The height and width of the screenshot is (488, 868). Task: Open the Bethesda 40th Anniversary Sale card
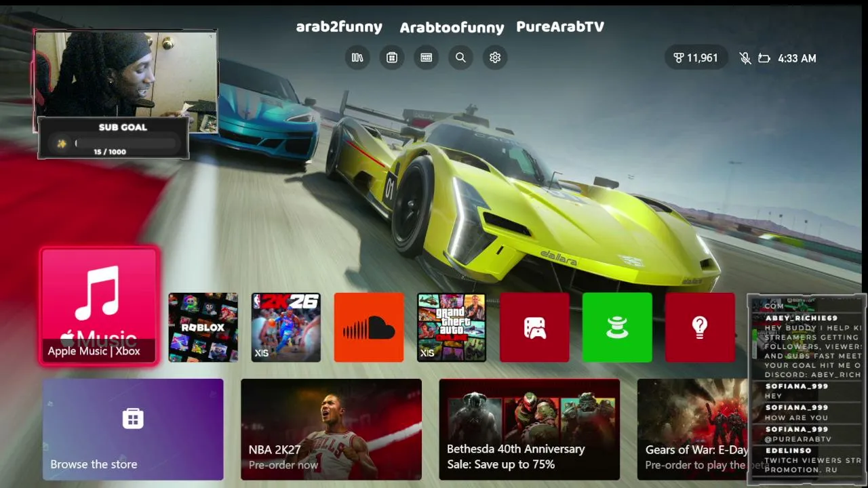530,429
